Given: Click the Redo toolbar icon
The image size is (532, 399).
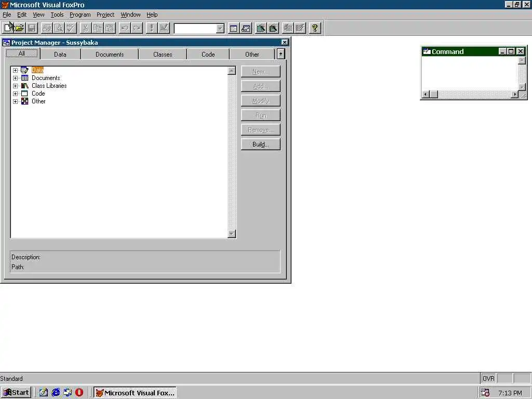Looking at the screenshot, I should point(137,28).
